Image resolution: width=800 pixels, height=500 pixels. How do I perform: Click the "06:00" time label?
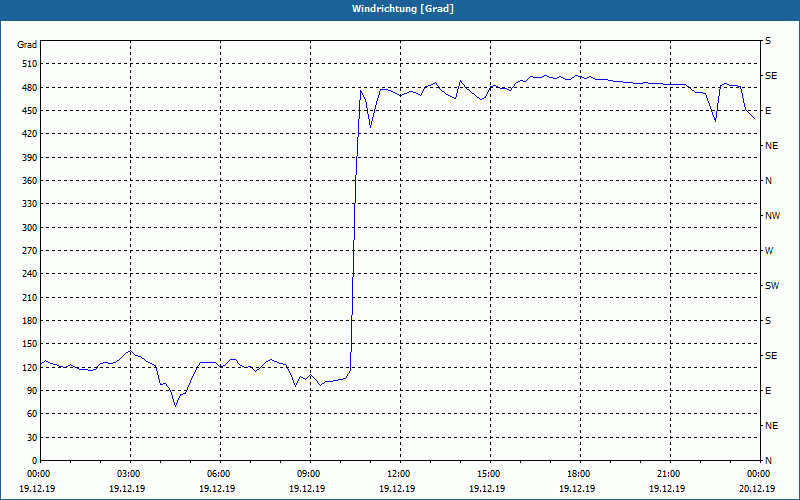tap(220, 474)
